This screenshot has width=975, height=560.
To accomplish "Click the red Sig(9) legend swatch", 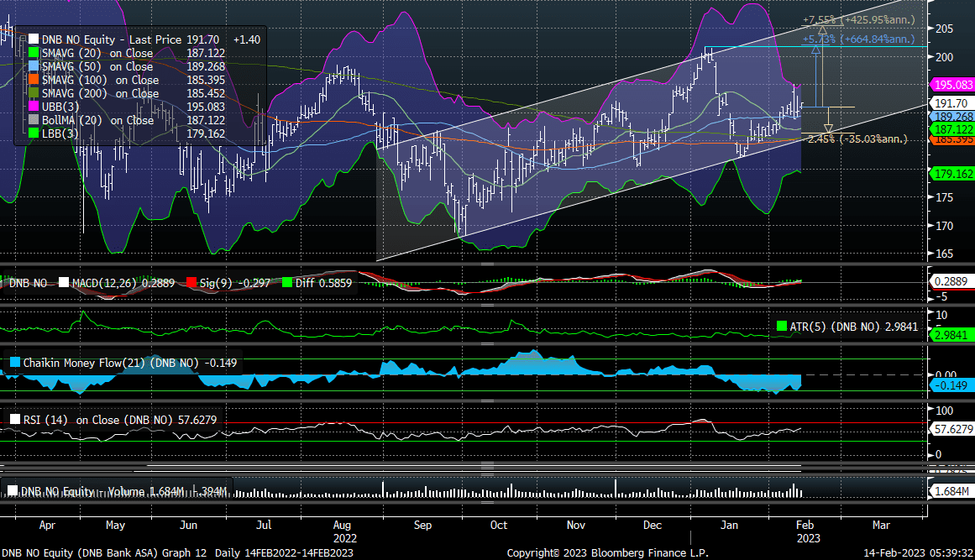I will point(191,283).
